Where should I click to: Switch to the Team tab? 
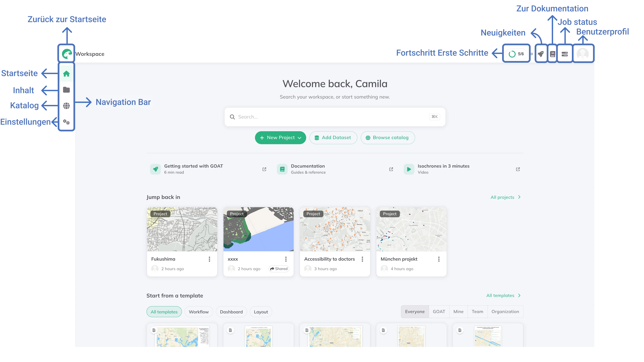477,312
